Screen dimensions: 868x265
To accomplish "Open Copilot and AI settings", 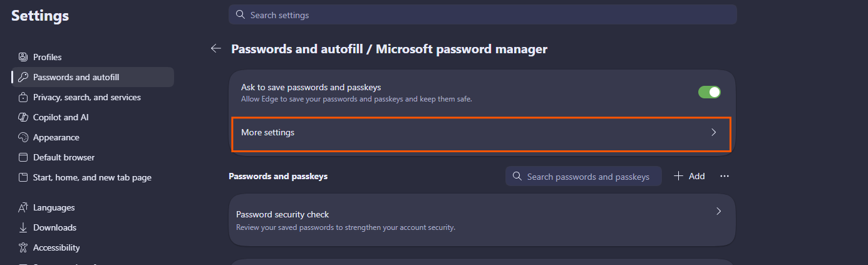I will pyautogui.click(x=93, y=117).
